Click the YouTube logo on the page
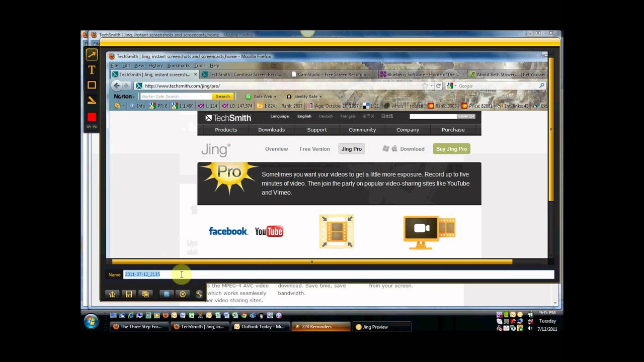This screenshot has width=644, height=362. 269,231
